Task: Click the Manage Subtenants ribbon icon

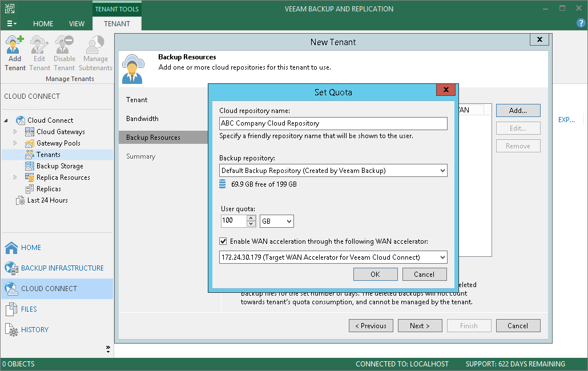Action: pyautogui.click(x=95, y=45)
